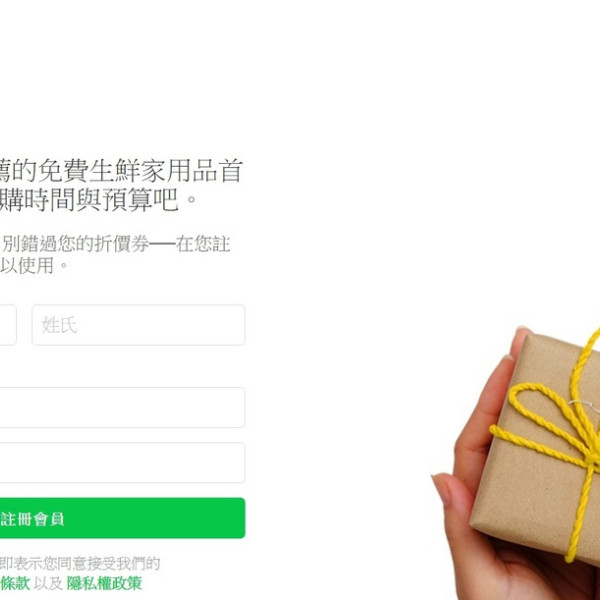Focus the partially visible first name field

point(8,325)
